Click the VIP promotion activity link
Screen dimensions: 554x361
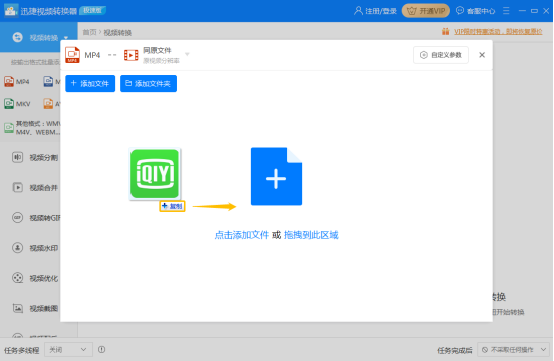tap(498, 32)
